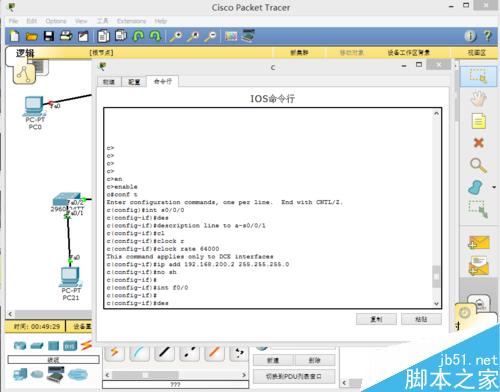
Task: Click 删除 scenario button
Action: click(x=314, y=360)
